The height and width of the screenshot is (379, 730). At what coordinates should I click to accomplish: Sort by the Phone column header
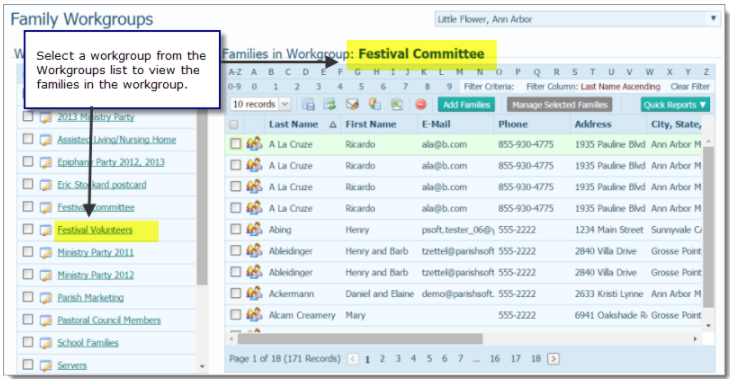(513, 124)
